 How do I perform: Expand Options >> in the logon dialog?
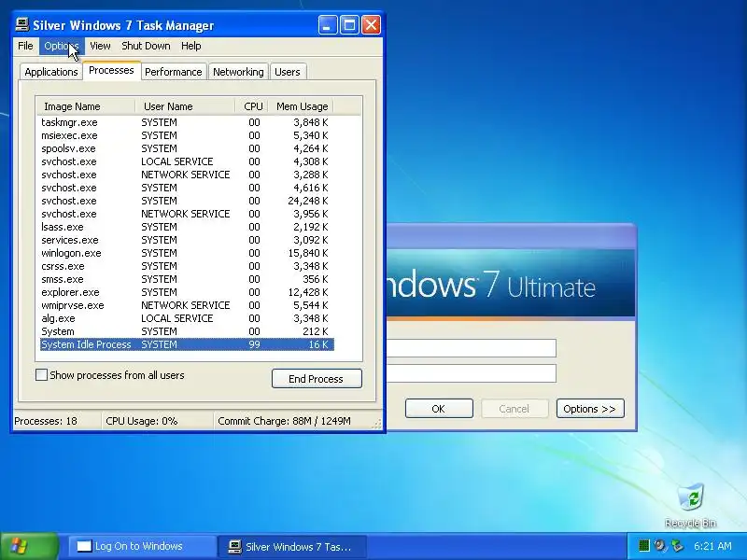point(590,409)
